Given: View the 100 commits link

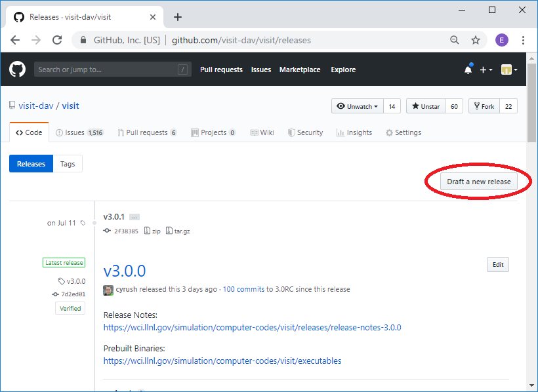Looking at the screenshot, I should pyautogui.click(x=243, y=289).
